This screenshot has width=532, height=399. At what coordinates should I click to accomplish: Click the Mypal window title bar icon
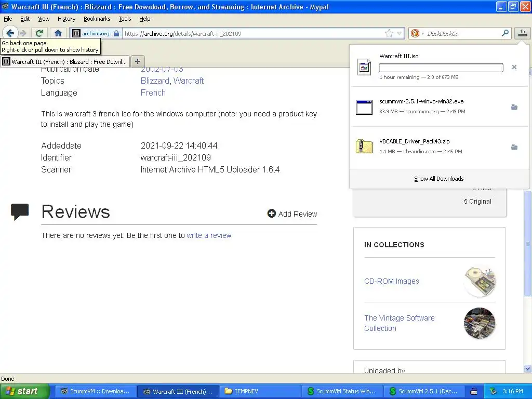[x=5, y=6]
